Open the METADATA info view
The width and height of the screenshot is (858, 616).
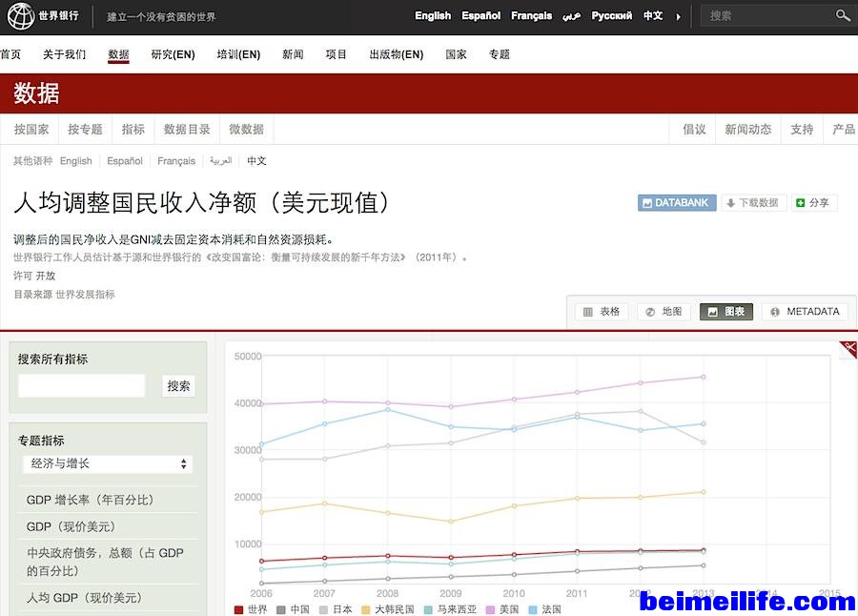pos(805,312)
